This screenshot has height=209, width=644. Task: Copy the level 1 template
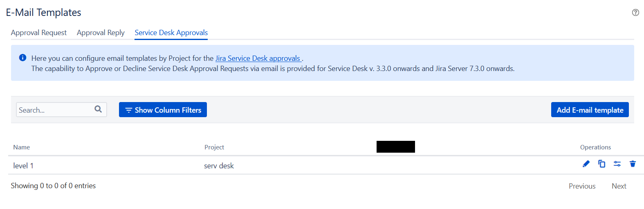pos(601,164)
